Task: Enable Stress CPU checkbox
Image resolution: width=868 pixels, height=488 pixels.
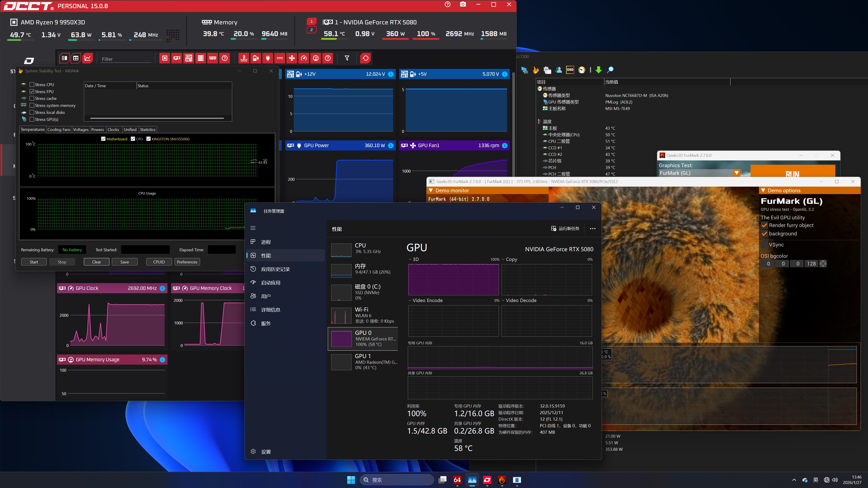Action: pyautogui.click(x=32, y=84)
